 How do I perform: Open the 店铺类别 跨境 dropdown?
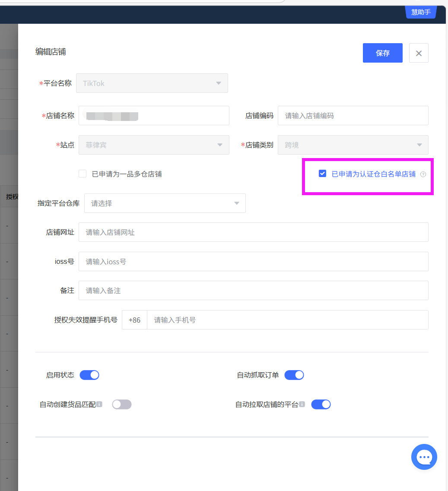353,145
